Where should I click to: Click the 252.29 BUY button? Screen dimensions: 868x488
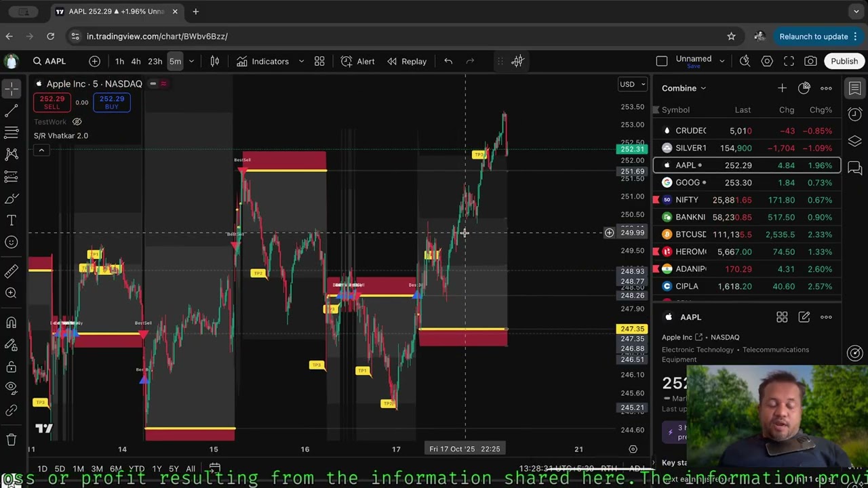pos(112,102)
